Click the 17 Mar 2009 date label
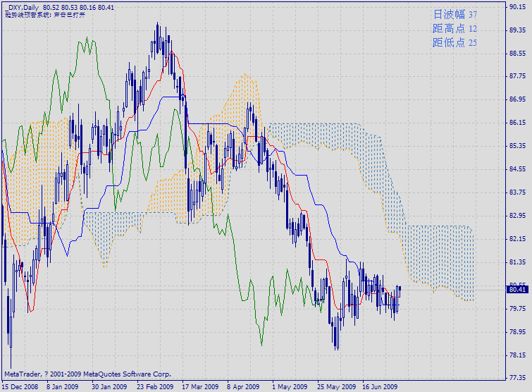532x392 pixels. [x=199, y=386]
